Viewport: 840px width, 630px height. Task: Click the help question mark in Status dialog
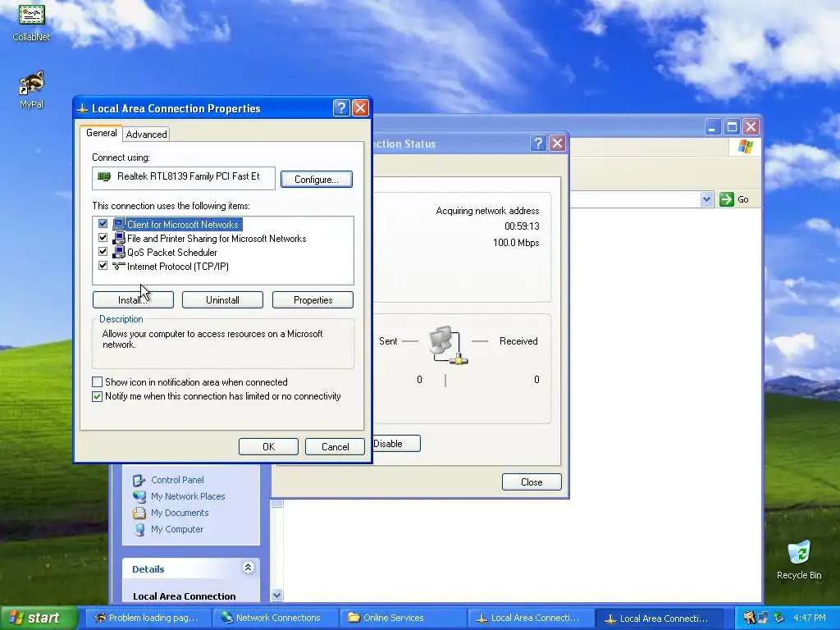click(538, 144)
